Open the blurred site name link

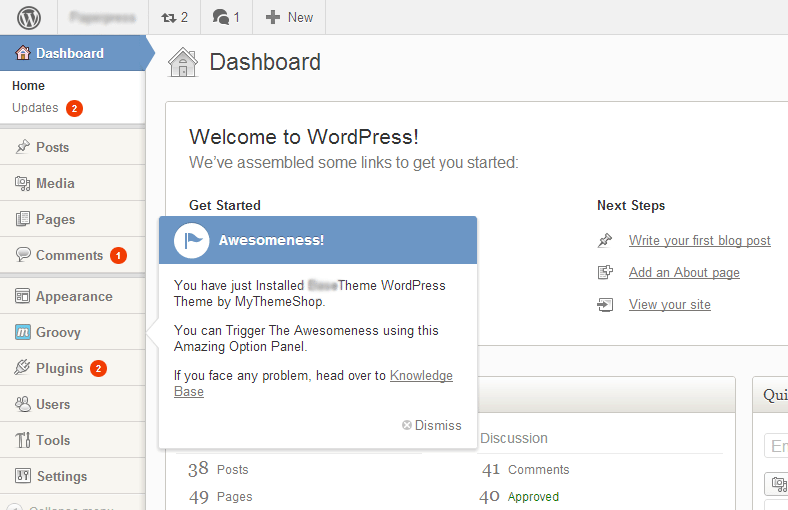tap(103, 18)
